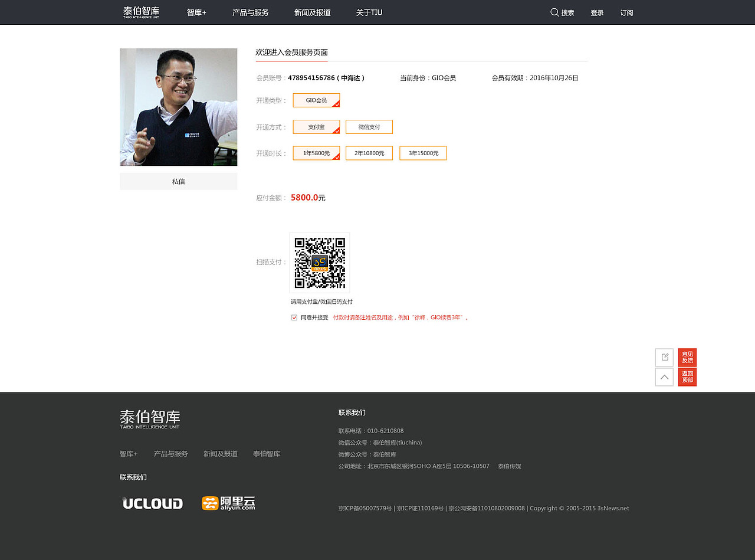Click footer link 智库+

pos(129,454)
